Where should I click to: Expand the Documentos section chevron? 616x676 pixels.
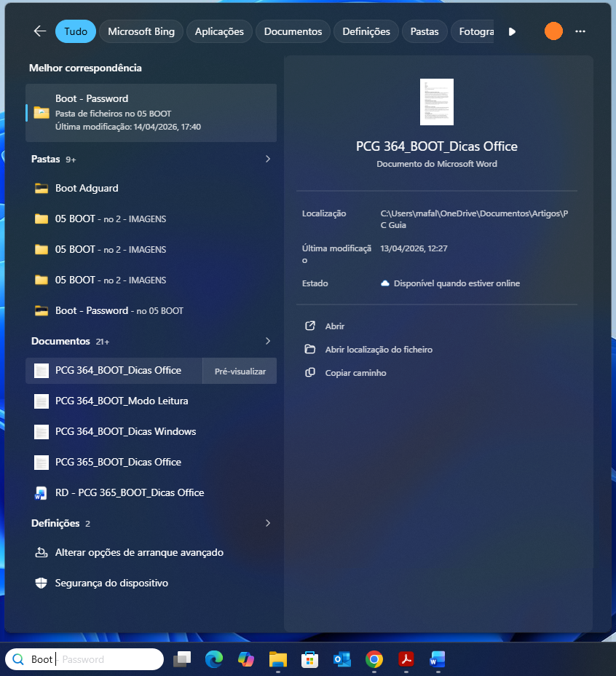pyautogui.click(x=268, y=341)
